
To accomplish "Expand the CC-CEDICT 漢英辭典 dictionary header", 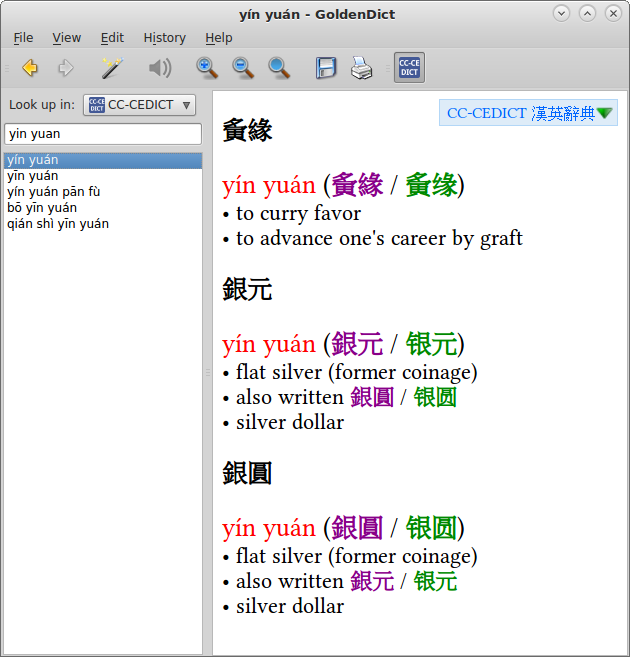I will click(528, 113).
